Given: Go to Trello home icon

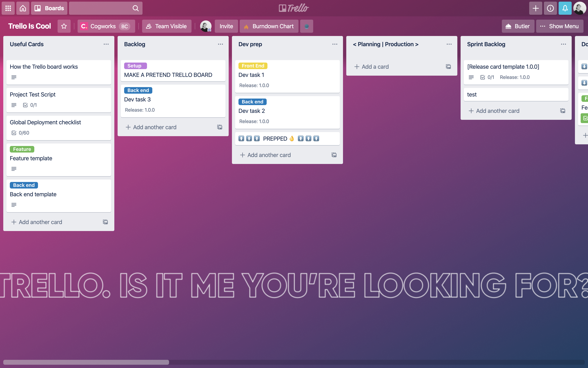Looking at the screenshot, I should click(23, 8).
